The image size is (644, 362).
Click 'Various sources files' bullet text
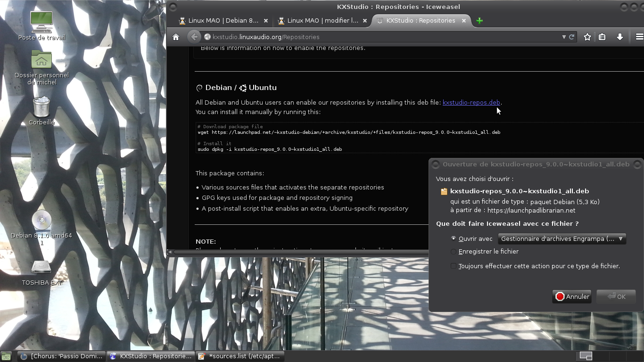293,188
